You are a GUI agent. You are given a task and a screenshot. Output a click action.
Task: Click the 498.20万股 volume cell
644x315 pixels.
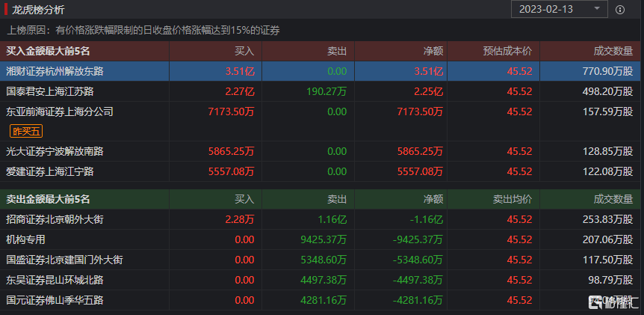pyautogui.click(x=608, y=91)
